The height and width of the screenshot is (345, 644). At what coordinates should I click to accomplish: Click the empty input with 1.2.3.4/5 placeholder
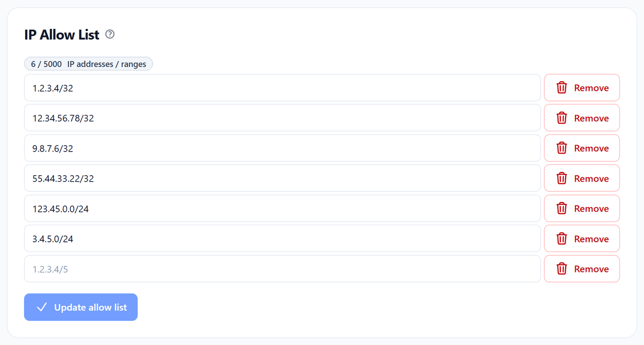coord(282,269)
